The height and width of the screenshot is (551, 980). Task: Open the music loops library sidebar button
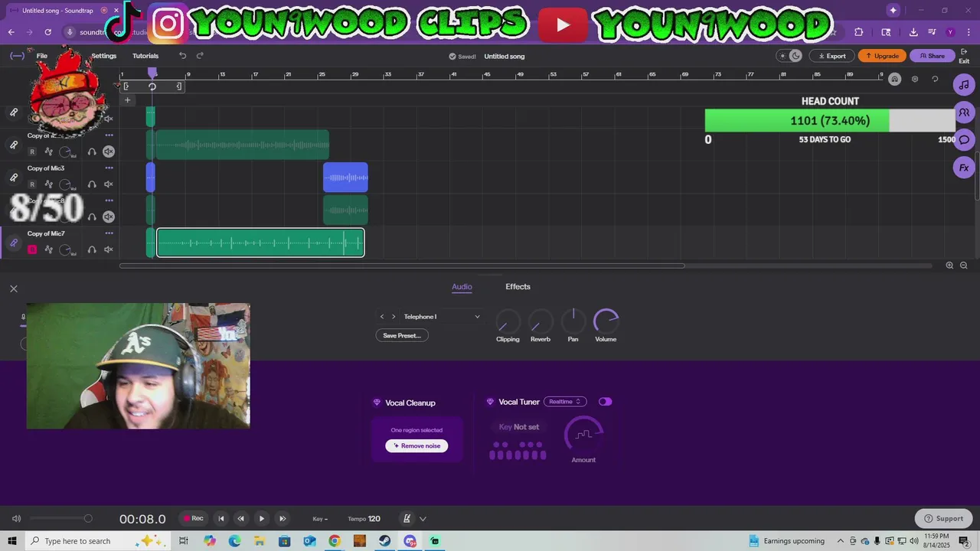(964, 85)
